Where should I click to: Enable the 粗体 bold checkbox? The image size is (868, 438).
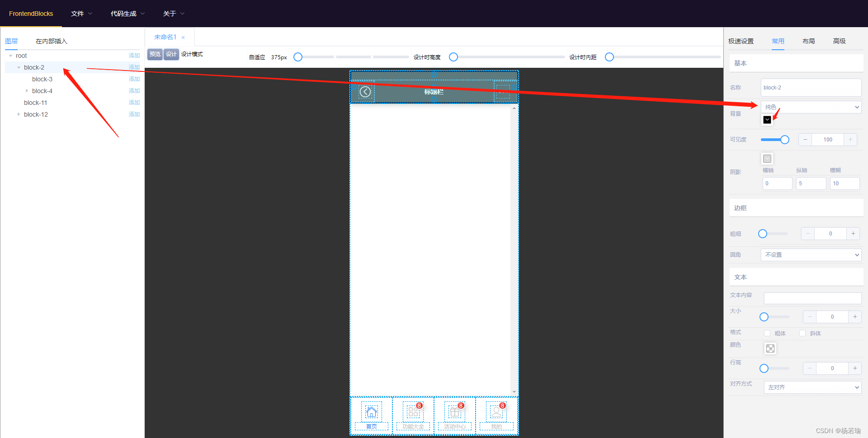767,333
